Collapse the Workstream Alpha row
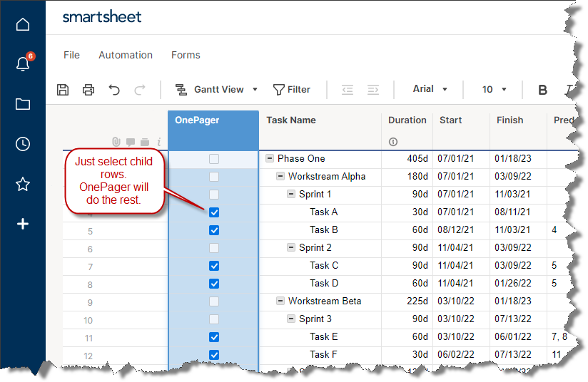Viewport: 588px width, 382px height. (x=280, y=176)
